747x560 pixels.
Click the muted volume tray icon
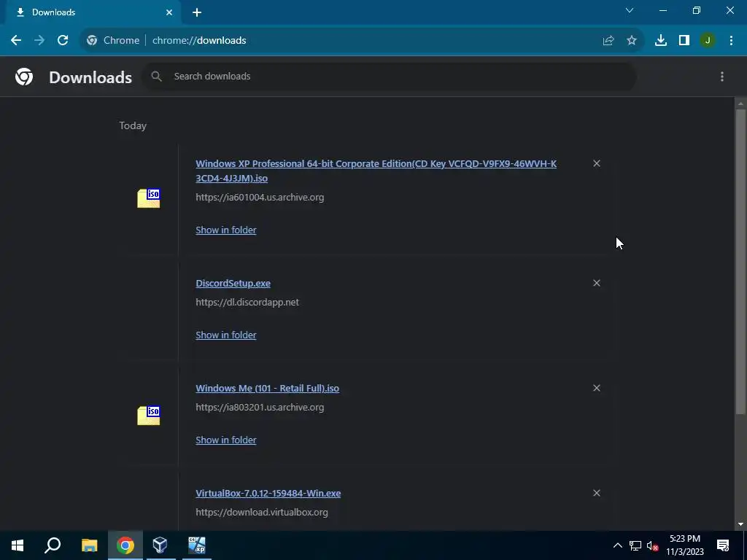[x=653, y=545]
